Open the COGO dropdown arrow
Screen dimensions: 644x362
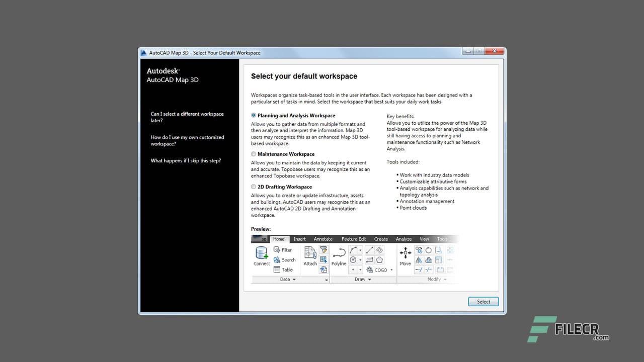tap(391, 270)
